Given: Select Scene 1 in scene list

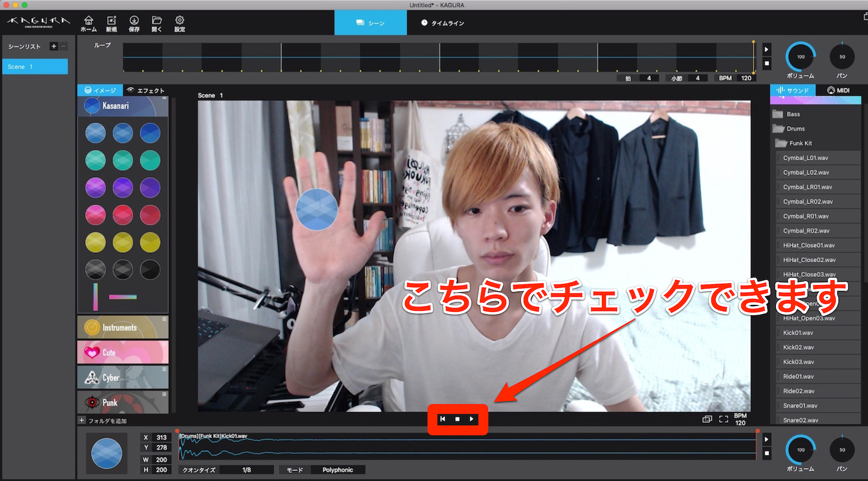Looking at the screenshot, I should [35, 67].
